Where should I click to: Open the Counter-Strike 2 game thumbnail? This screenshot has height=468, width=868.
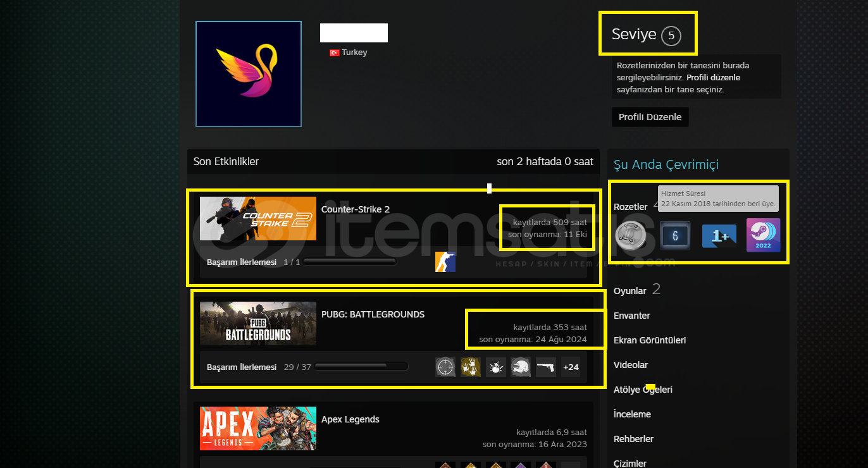258,219
